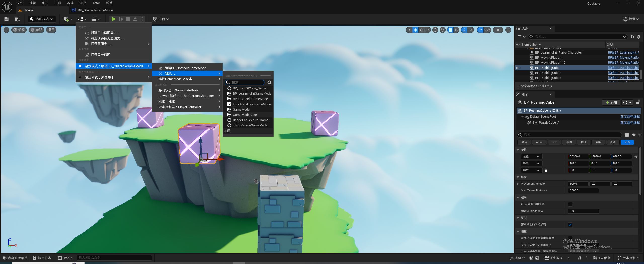
Task: Toggle the world/local coordinate globe icon
Action: [435, 30]
